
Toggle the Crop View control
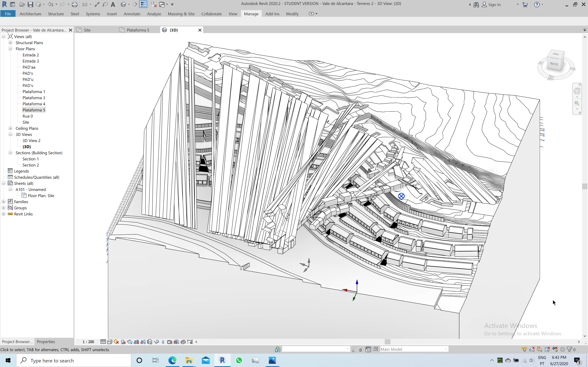136,342
